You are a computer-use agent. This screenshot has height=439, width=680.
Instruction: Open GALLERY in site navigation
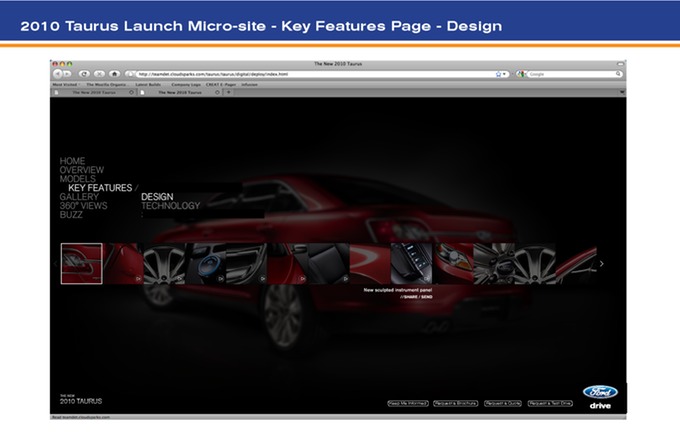click(79, 197)
